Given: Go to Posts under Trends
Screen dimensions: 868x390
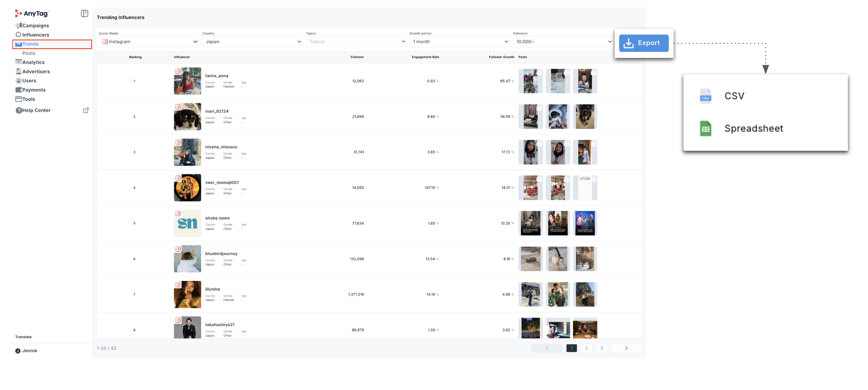Looking at the screenshot, I should click(x=29, y=53).
